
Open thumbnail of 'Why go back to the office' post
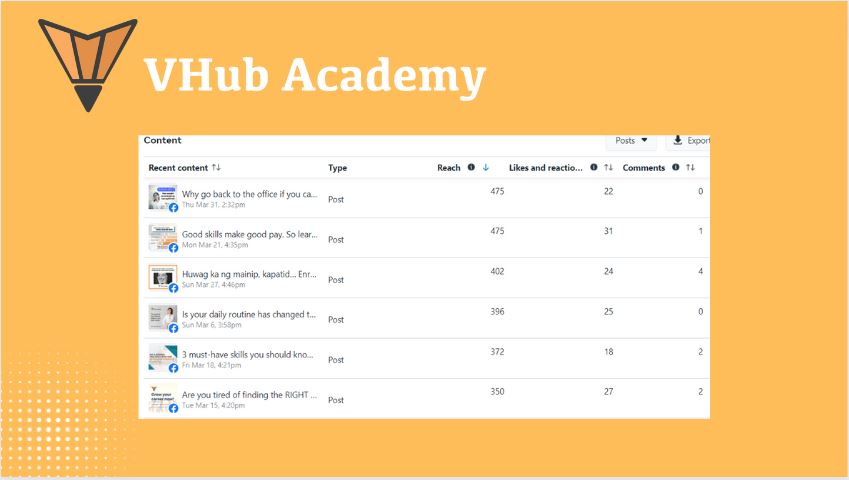162,197
